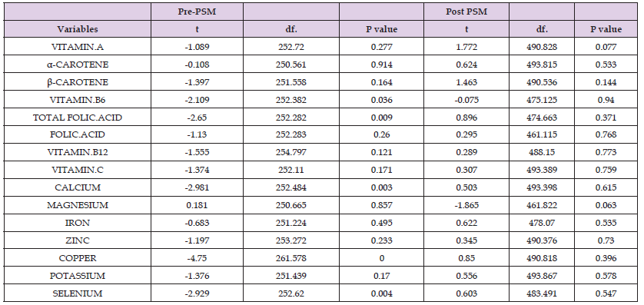Select the α-CAROTENE row label
Screen dimensions: 644x305
[78, 65]
